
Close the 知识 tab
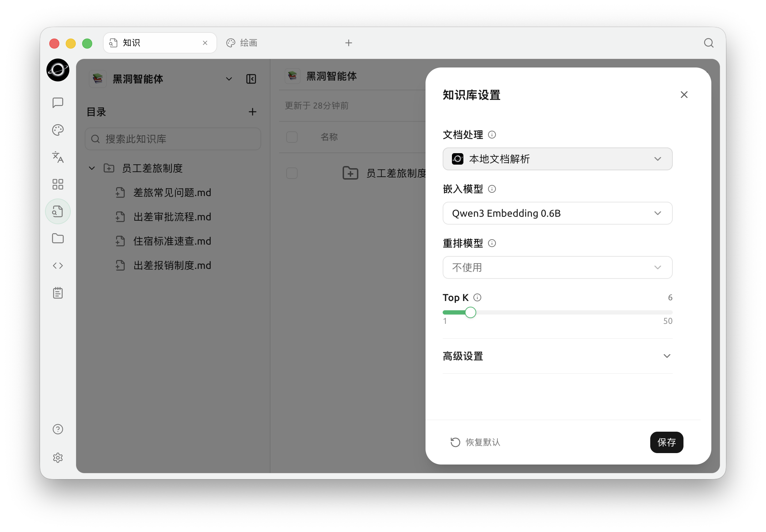205,43
